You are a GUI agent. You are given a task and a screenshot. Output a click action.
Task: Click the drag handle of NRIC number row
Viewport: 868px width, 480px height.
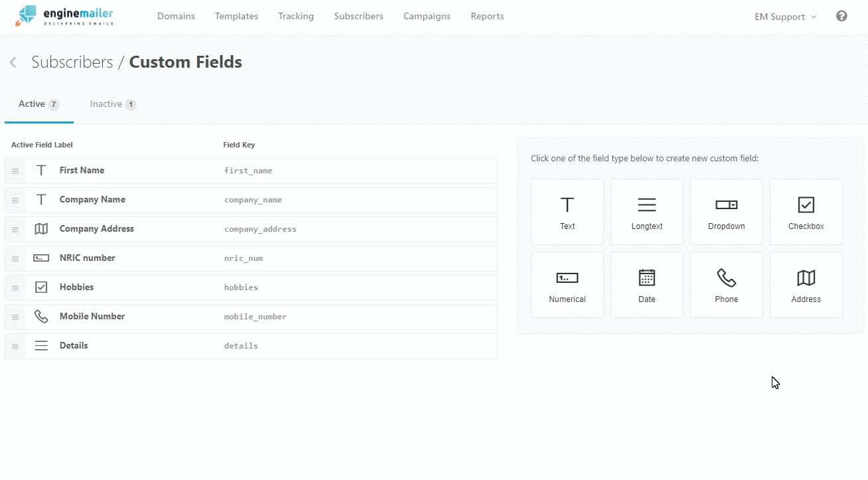click(x=15, y=259)
